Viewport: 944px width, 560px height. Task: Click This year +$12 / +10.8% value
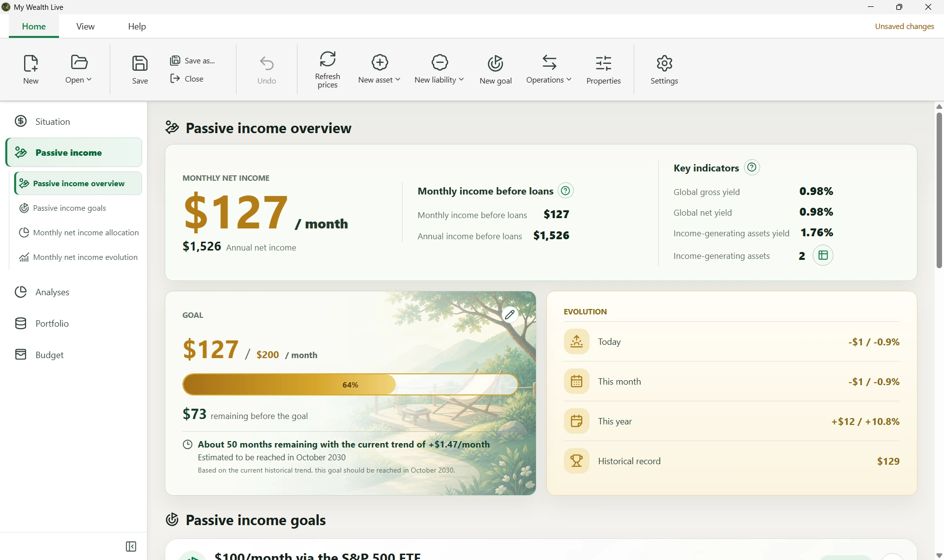click(x=865, y=421)
